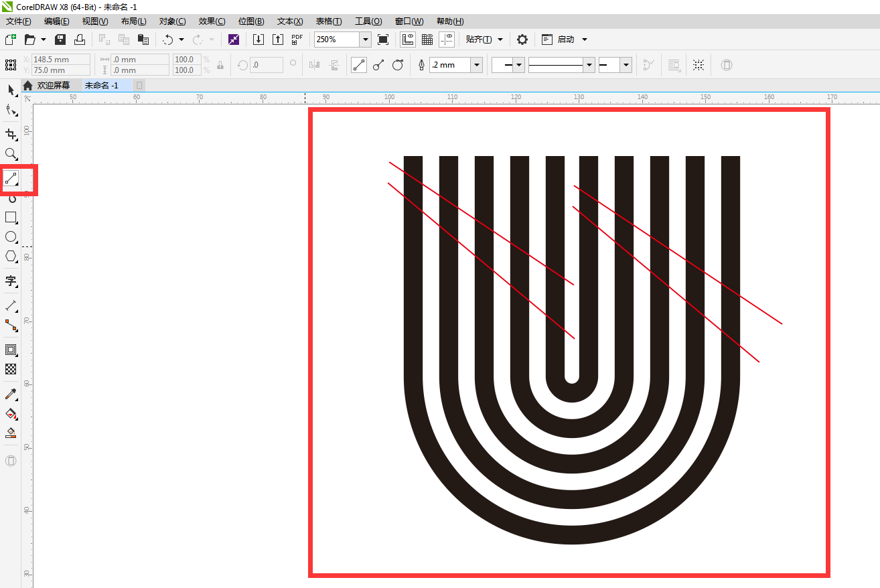Viewport: 880px width, 588px height.
Task: Open the line style dropdown
Action: coord(589,65)
